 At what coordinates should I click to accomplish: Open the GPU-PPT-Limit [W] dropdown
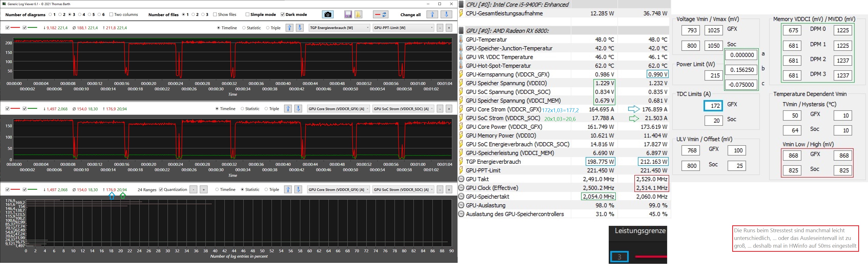403,28
